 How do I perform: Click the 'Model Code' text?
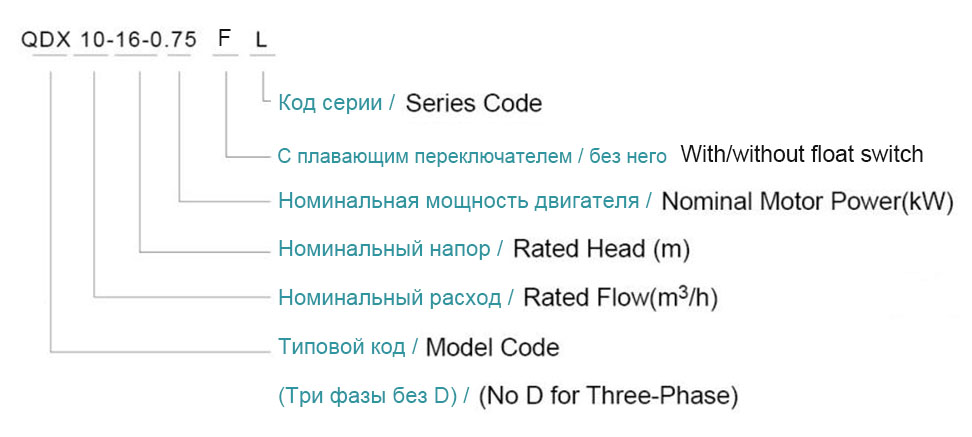[x=493, y=348]
